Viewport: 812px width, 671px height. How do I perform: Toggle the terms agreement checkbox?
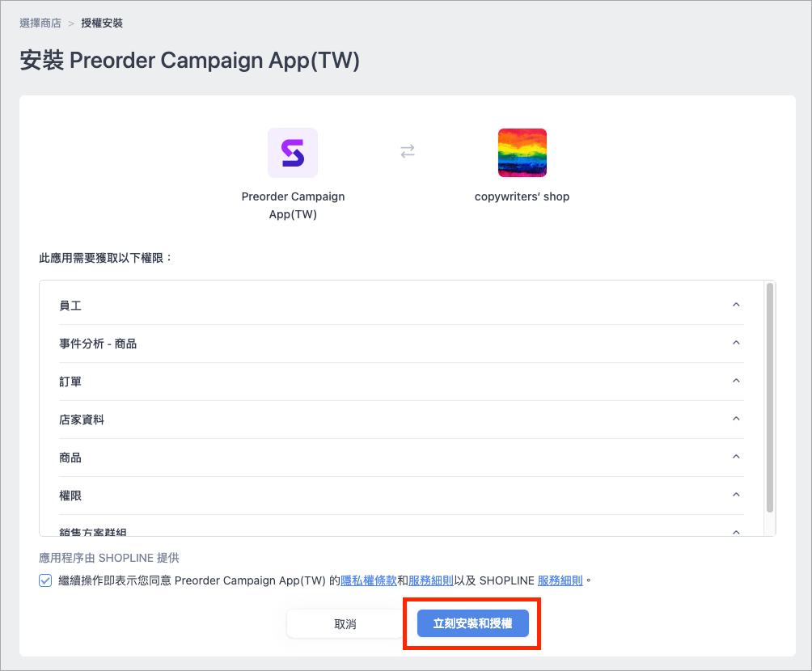click(x=45, y=580)
